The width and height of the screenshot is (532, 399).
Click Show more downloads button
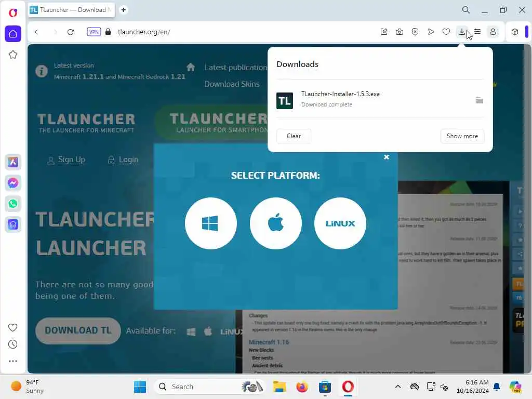click(x=462, y=136)
